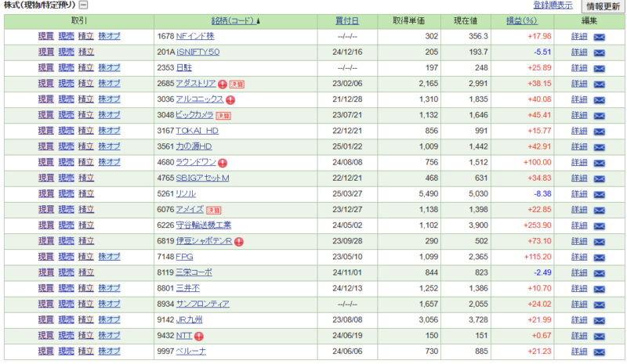This screenshot has height=364, width=627.
Task: Click mail icon in ラウンドワン row
Action: [x=599, y=163]
